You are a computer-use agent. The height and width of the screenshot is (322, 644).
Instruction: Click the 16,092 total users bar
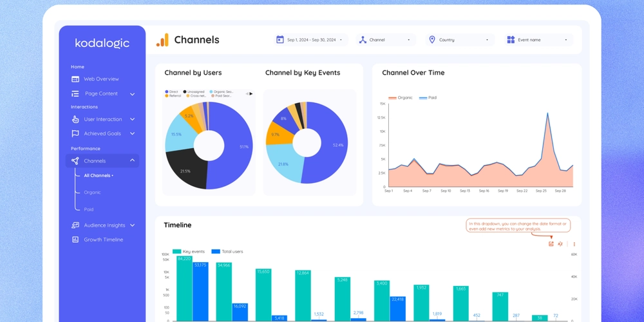point(240,312)
